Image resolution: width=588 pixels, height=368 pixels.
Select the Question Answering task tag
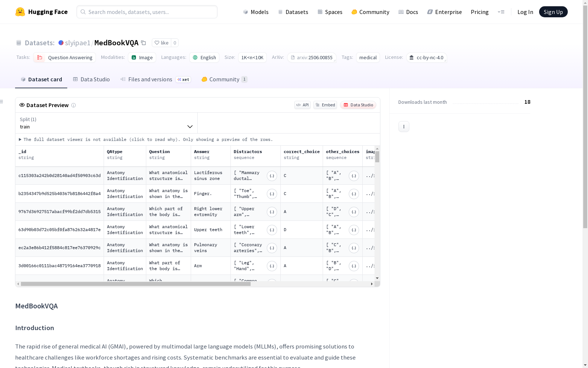tap(65, 57)
